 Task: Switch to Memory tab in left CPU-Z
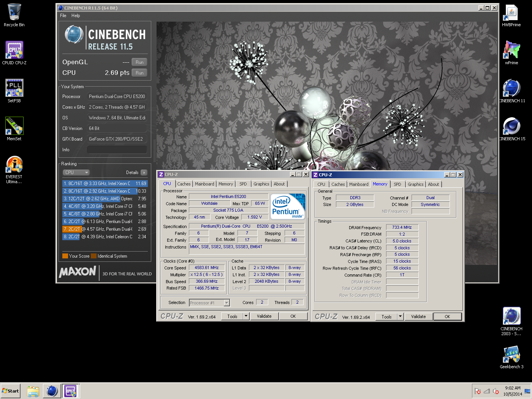226,184
